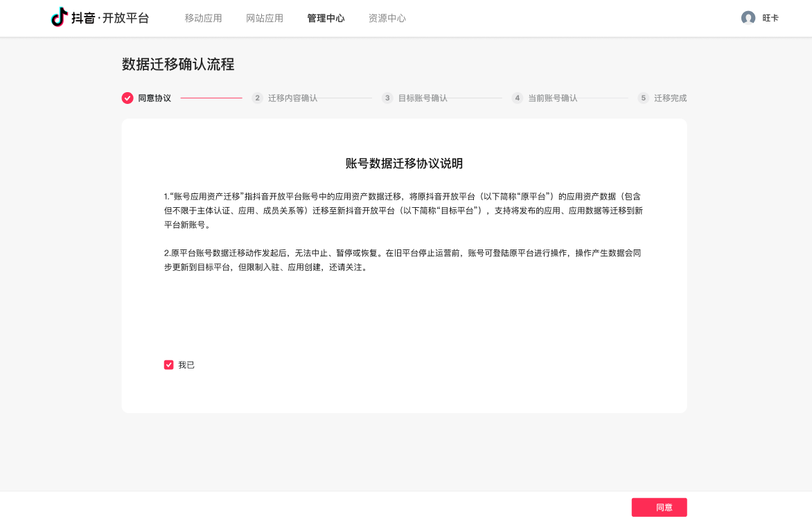Click the user avatar icon
This screenshot has width=812, height=521.
click(x=748, y=18)
